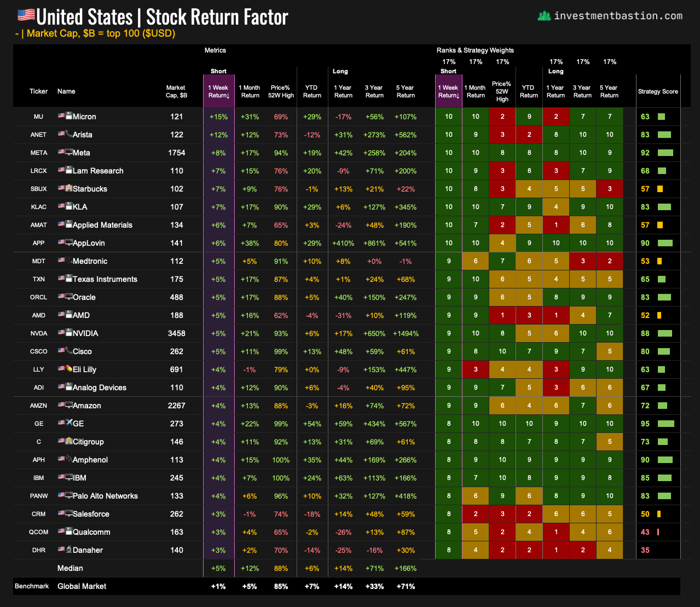Click the US flag beside Qualcomm

tap(61, 531)
